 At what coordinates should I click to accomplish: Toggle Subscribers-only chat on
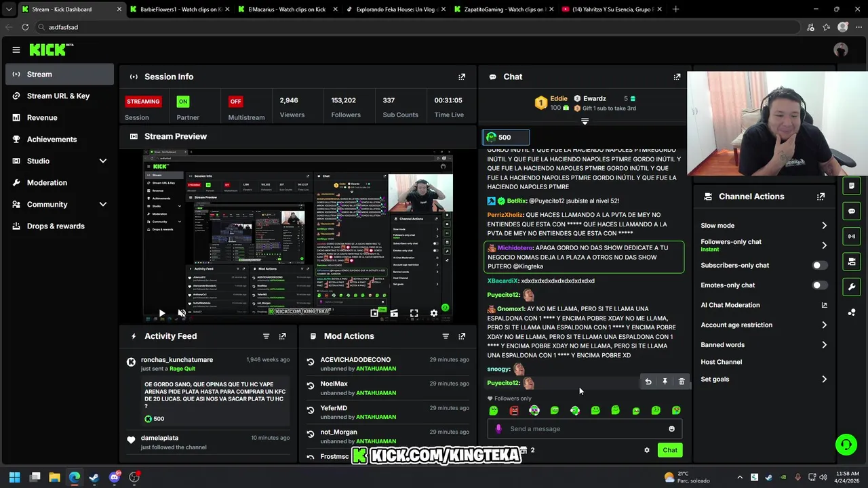click(820, 266)
